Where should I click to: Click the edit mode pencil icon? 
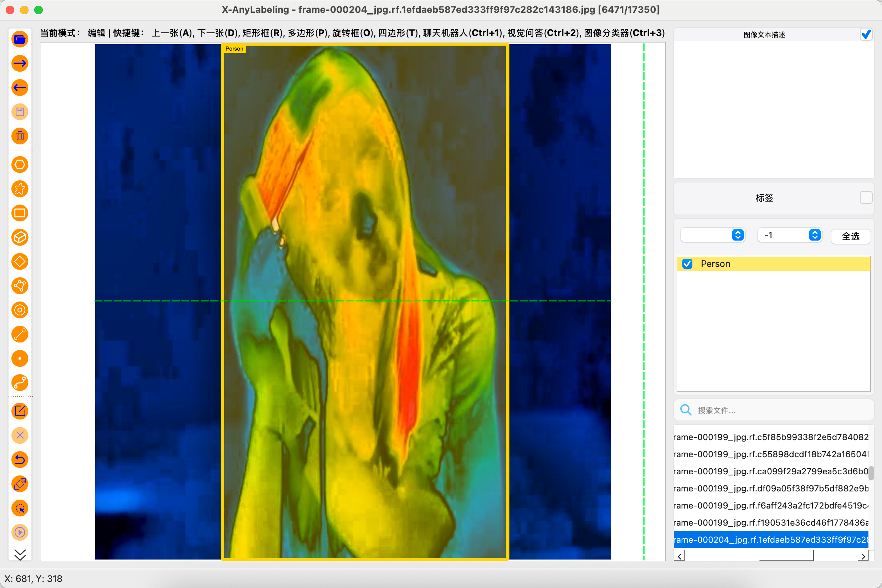pos(20,411)
